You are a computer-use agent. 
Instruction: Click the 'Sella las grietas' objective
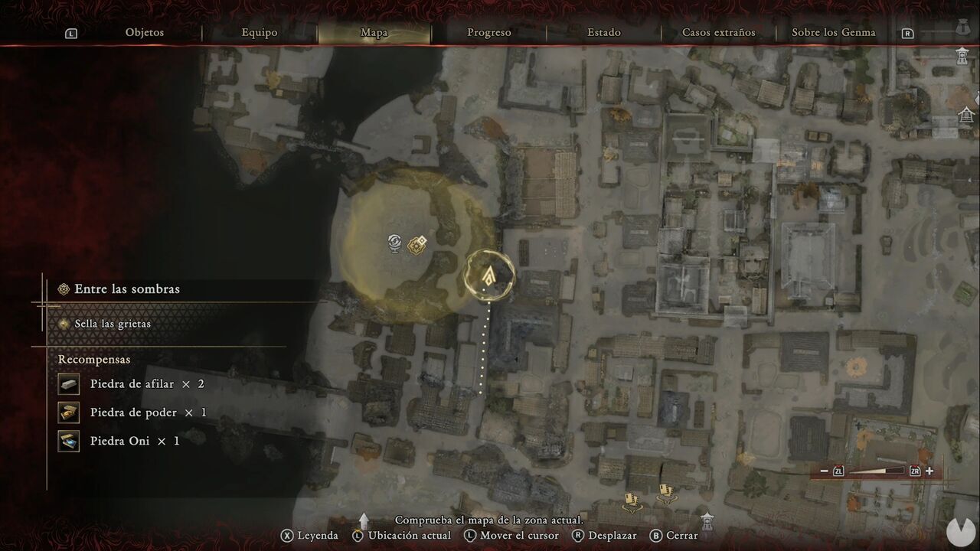[113, 324]
